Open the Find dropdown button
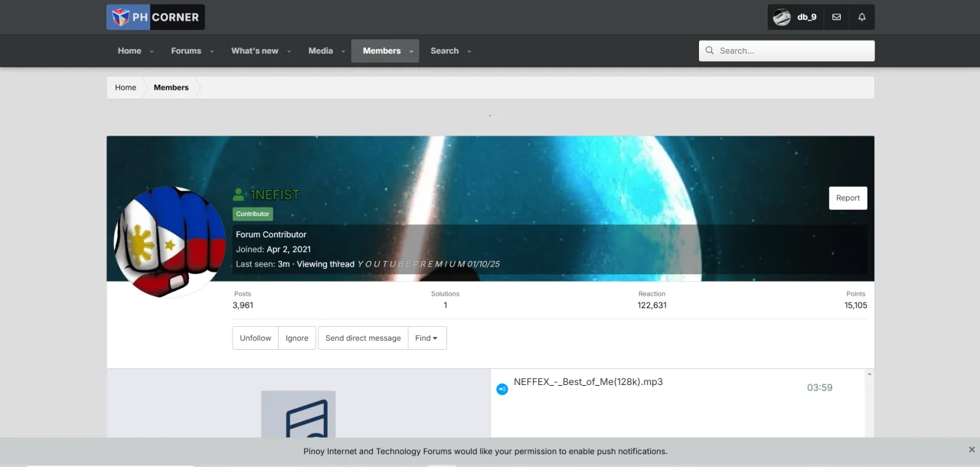The image size is (980, 467). (427, 338)
